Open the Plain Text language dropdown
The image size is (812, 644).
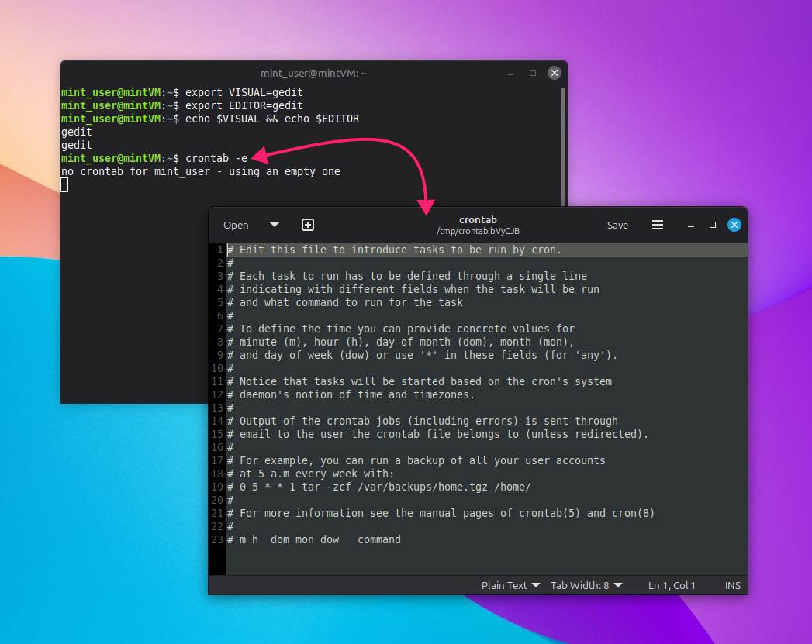point(510,585)
